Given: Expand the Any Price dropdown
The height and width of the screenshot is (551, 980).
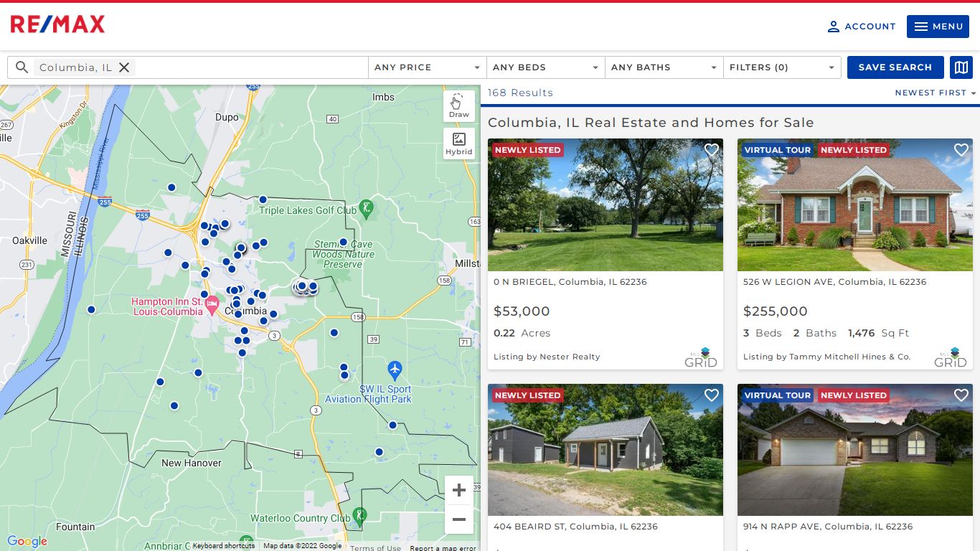Looking at the screenshot, I should [428, 67].
